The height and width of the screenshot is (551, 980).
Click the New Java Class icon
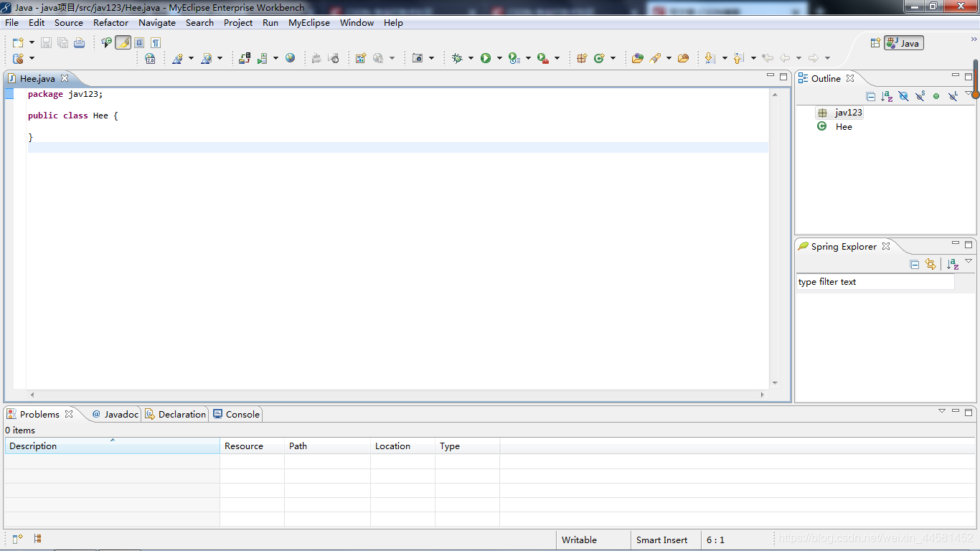tap(599, 58)
